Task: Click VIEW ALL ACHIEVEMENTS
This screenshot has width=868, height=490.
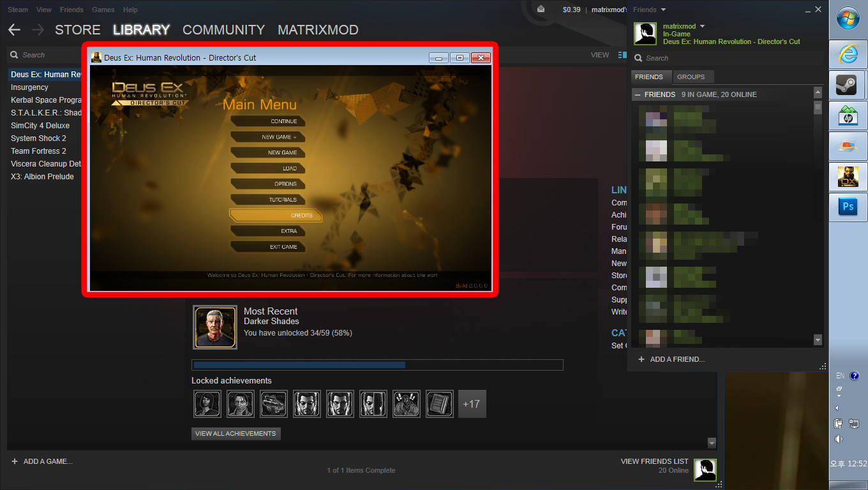Action: pos(236,434)
